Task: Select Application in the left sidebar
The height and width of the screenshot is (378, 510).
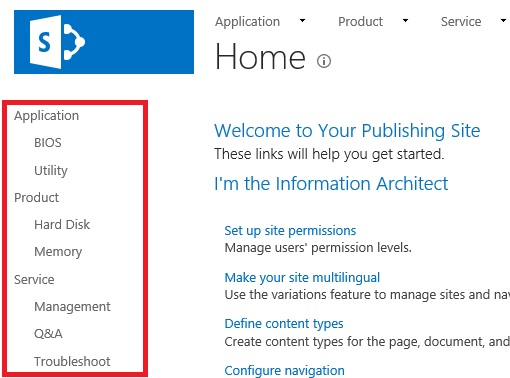Action: pyautogui.click(x=46, y=116)
